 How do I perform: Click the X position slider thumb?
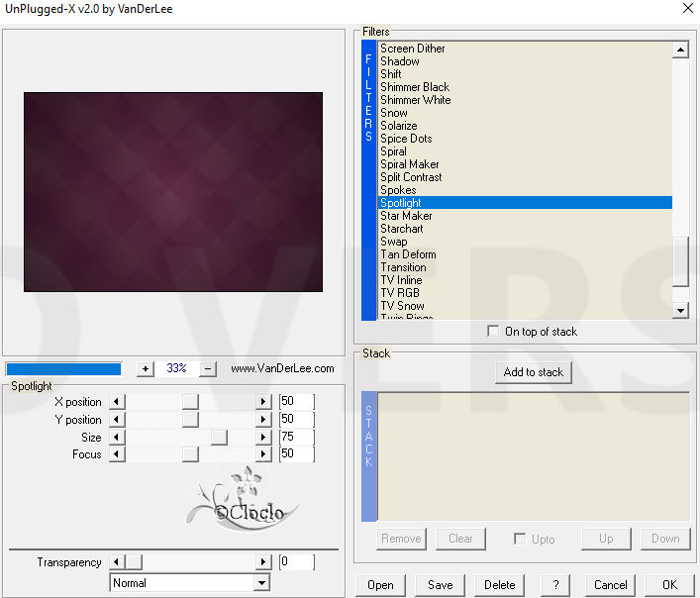pos(191,402)
